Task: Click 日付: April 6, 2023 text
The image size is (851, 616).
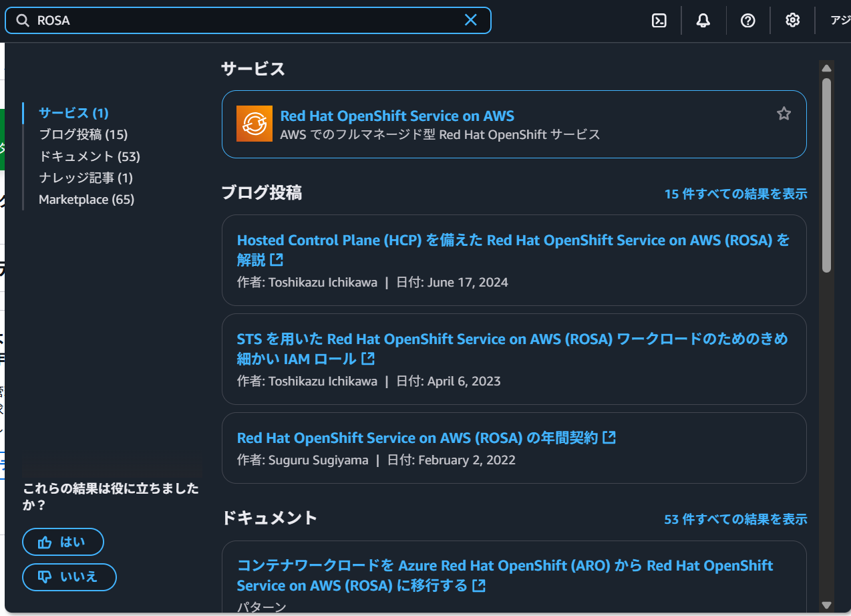Action: click(448, 381)
